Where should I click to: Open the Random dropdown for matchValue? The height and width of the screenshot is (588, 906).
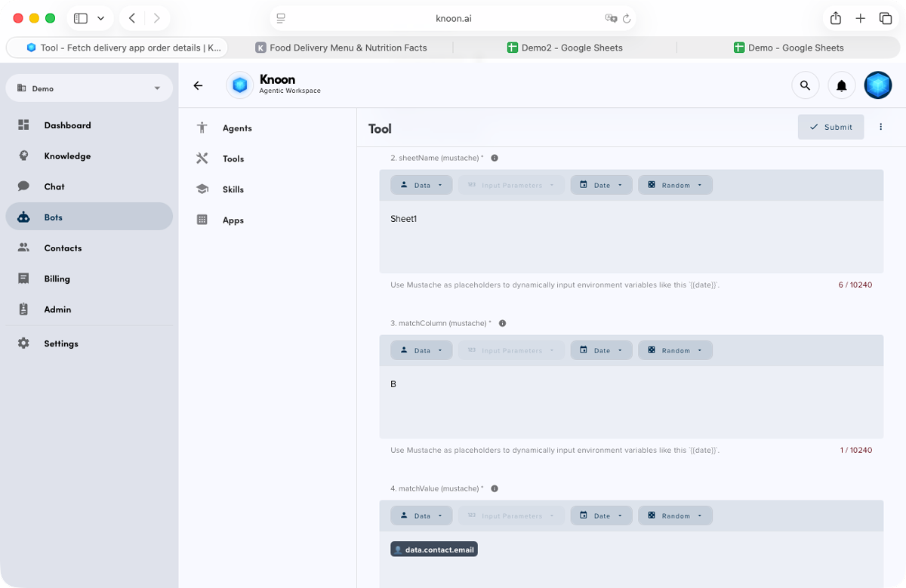tap(675, 515)
